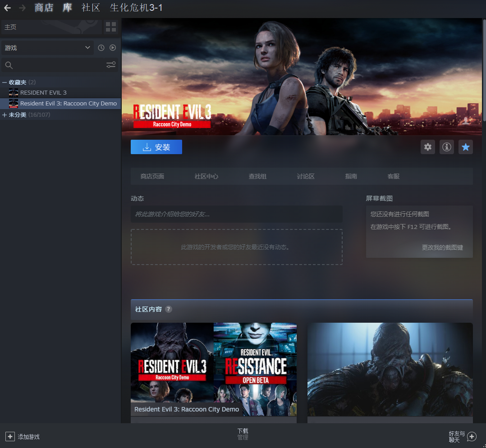
Task: Open the 游戏 category dropdown
Action: click(x=47, y=48)
